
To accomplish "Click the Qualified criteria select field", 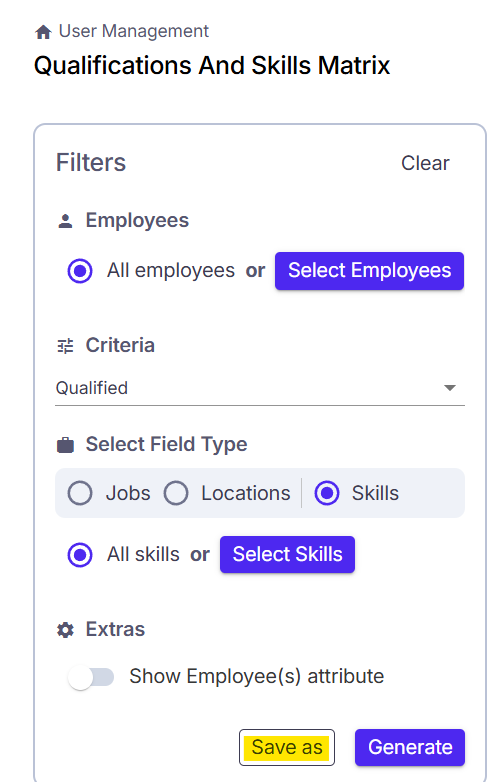I will 260,389.
